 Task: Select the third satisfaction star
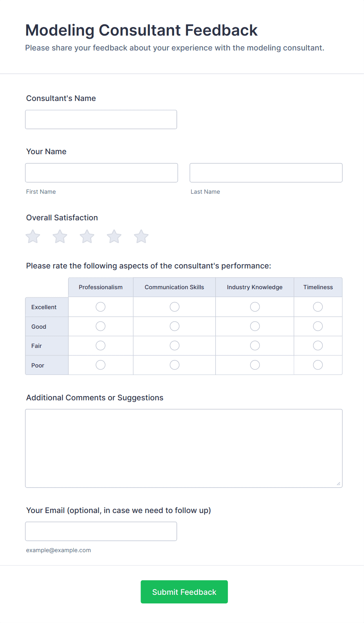(87, 237)
